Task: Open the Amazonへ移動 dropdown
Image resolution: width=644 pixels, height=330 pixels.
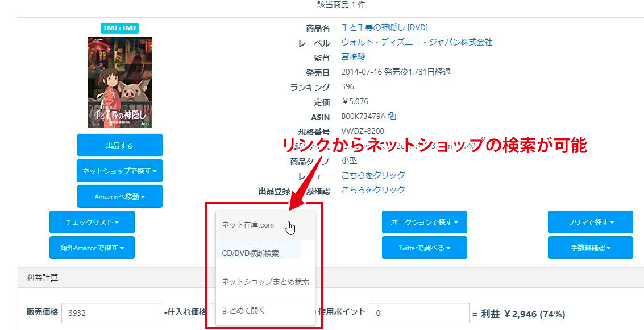Action: (x=119, y=196)
